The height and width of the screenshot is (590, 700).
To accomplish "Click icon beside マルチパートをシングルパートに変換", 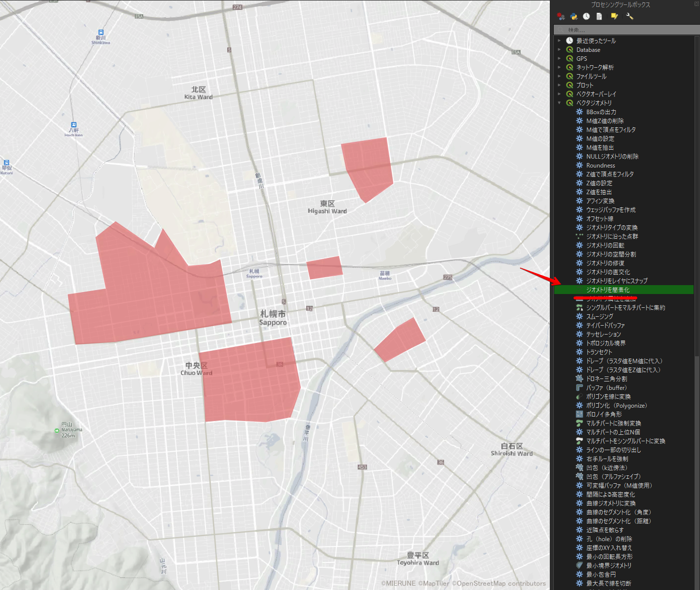I will point(579,441).
